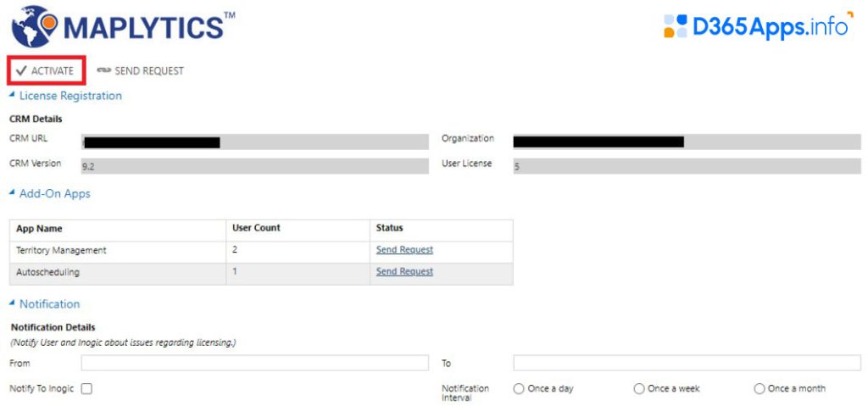
Task: Send Request for Territory Management
Action: [x=404, y=250]
